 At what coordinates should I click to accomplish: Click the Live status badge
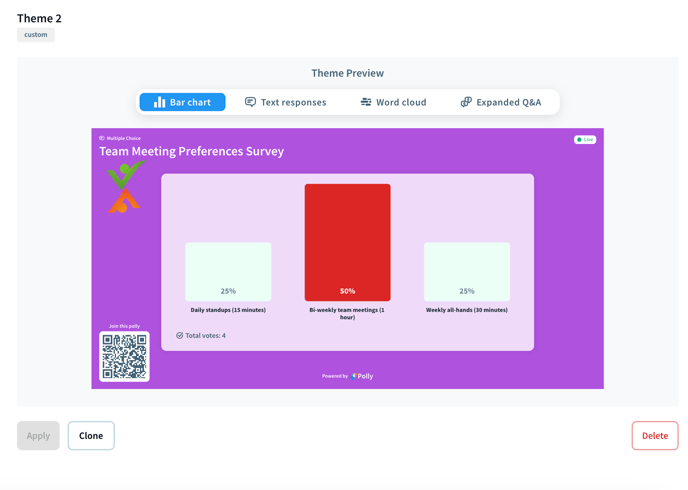point(585,139)
